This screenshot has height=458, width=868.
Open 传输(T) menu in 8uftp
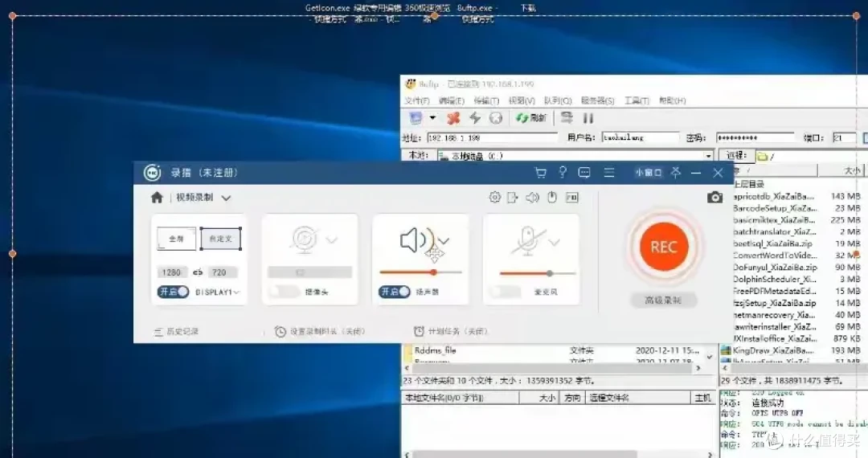[486, 100]
